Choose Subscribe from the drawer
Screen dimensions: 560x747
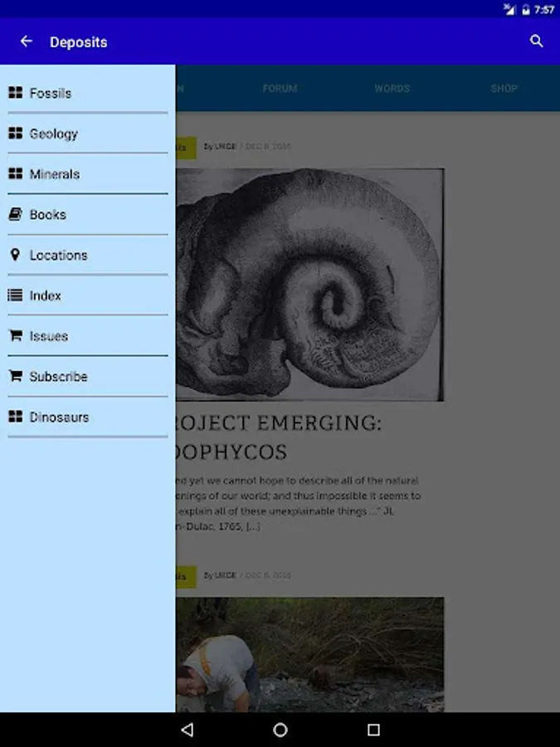point(88,376)
